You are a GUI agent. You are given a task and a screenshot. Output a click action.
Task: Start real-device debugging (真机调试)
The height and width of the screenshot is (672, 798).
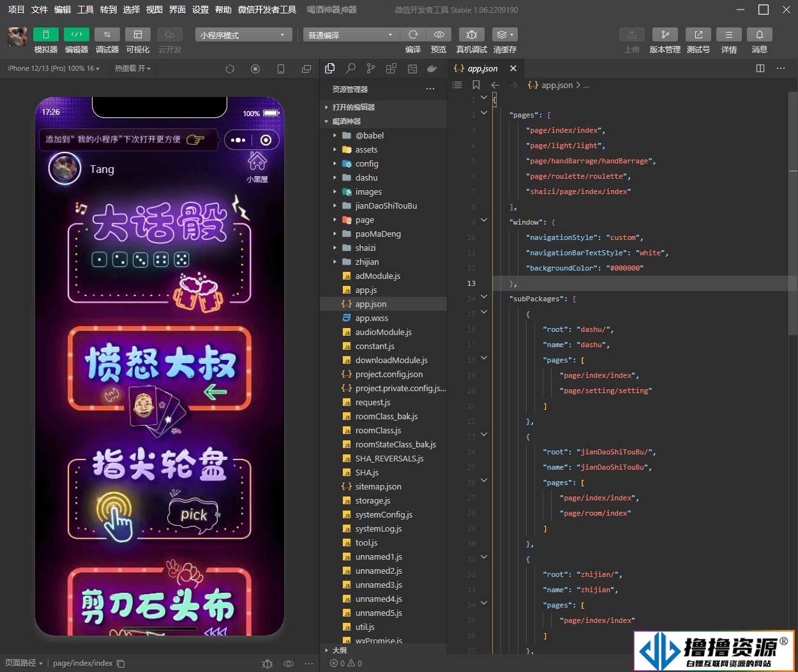[472, 34]
